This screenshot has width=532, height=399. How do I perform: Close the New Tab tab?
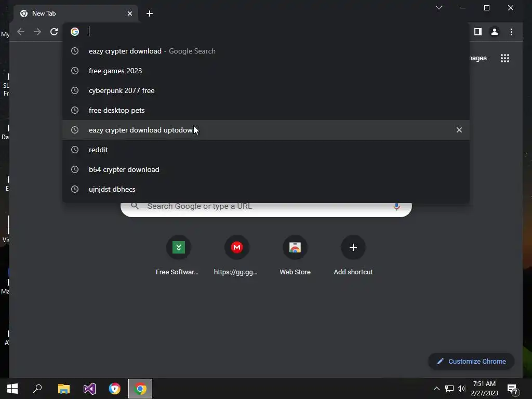click(129, 14)
